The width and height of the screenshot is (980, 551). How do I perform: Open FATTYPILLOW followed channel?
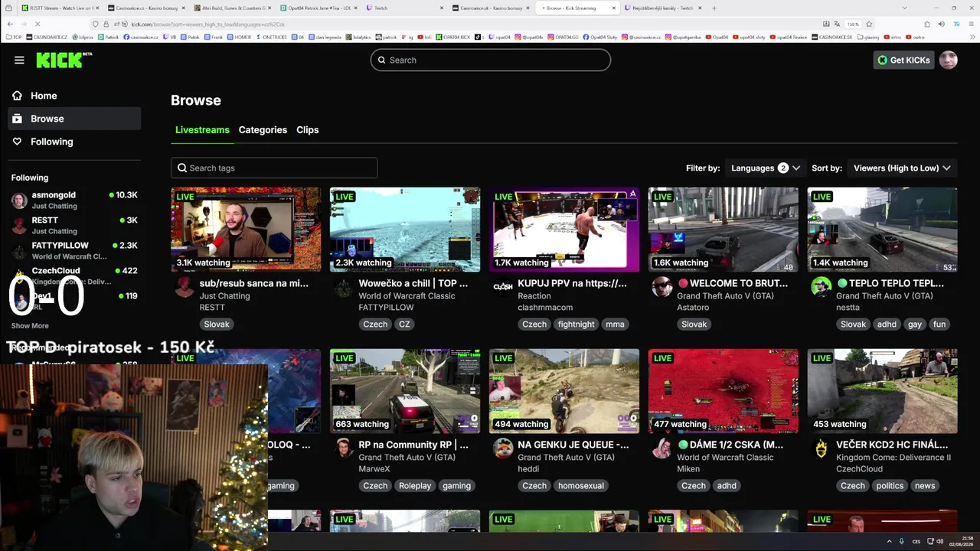coord(74,250)
